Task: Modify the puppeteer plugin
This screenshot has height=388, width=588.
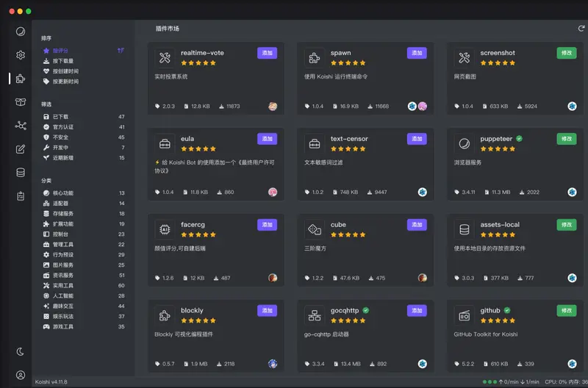Action: point(566,139)
